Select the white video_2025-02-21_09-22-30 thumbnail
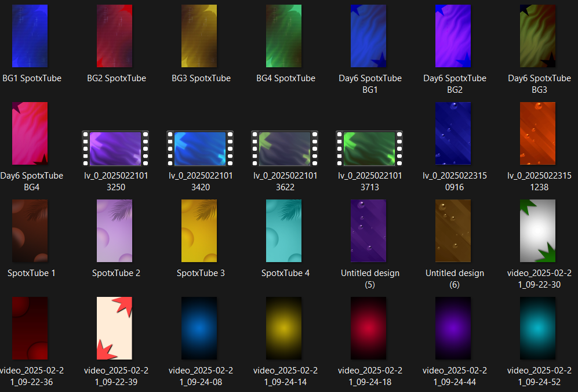578x392 pixels. coord(537,231)
